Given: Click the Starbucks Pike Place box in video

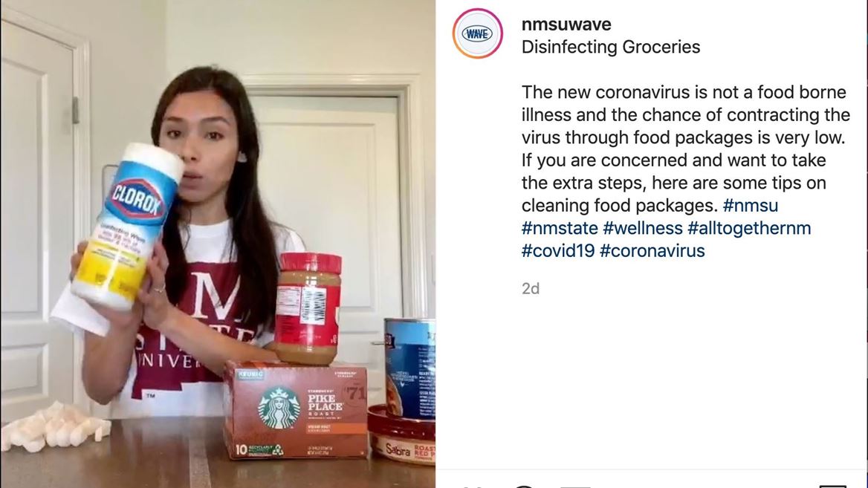Looking at the screenshot, I should click(x=297, y=409).
